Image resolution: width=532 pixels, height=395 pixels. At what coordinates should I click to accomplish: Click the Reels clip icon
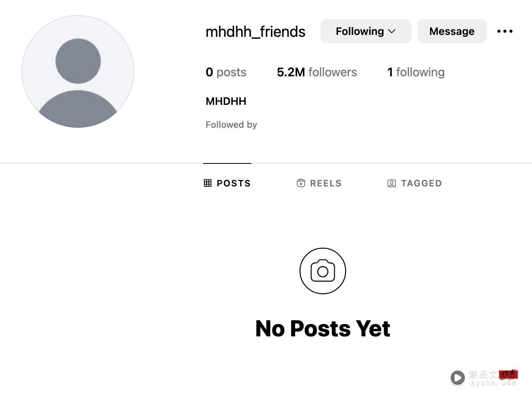click(x=301, y=183)
